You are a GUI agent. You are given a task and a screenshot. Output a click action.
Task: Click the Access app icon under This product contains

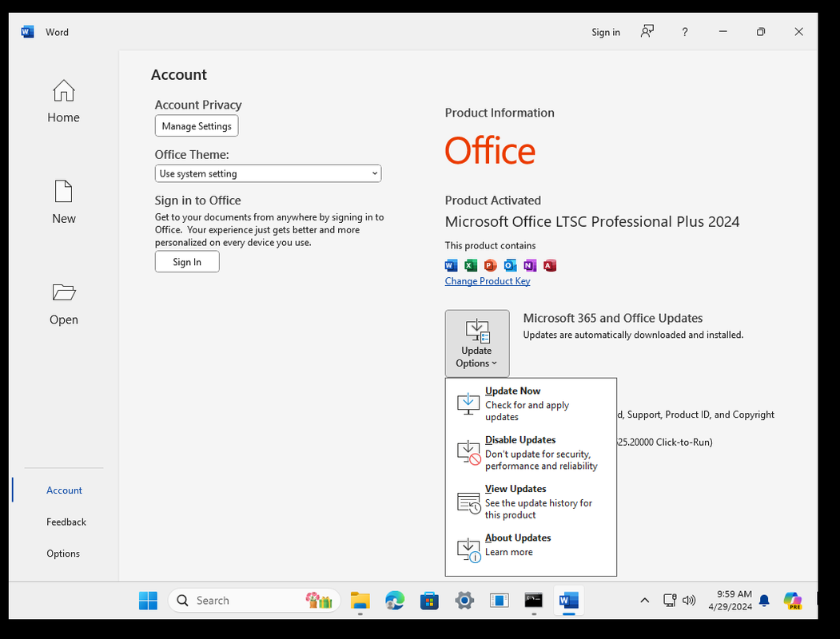coord(550,265)
